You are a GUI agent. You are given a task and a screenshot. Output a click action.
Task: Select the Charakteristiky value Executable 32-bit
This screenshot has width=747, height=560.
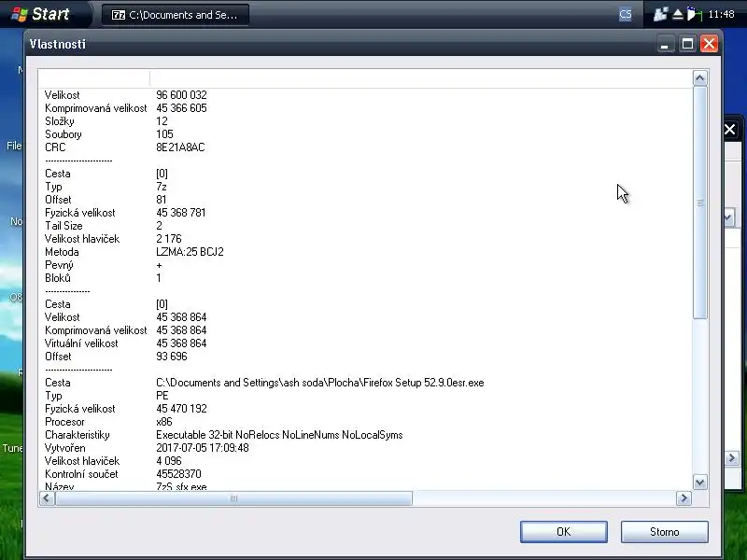(x=279, y=435)
